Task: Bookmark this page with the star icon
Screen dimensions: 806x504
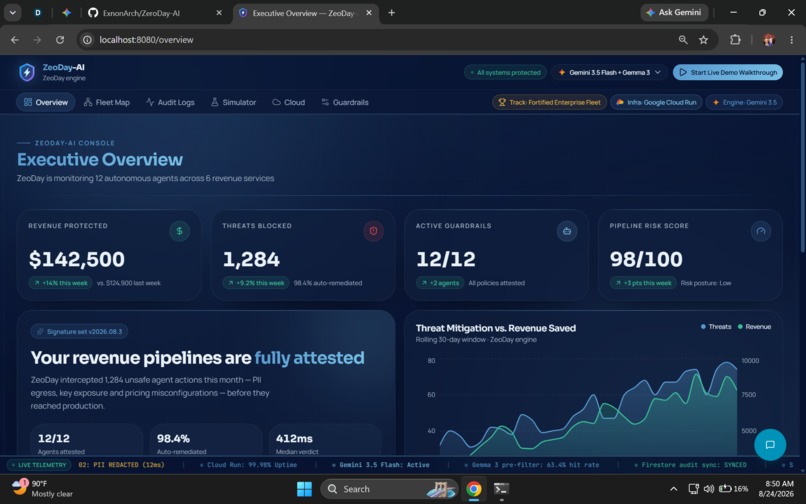Action: point(703,40)
